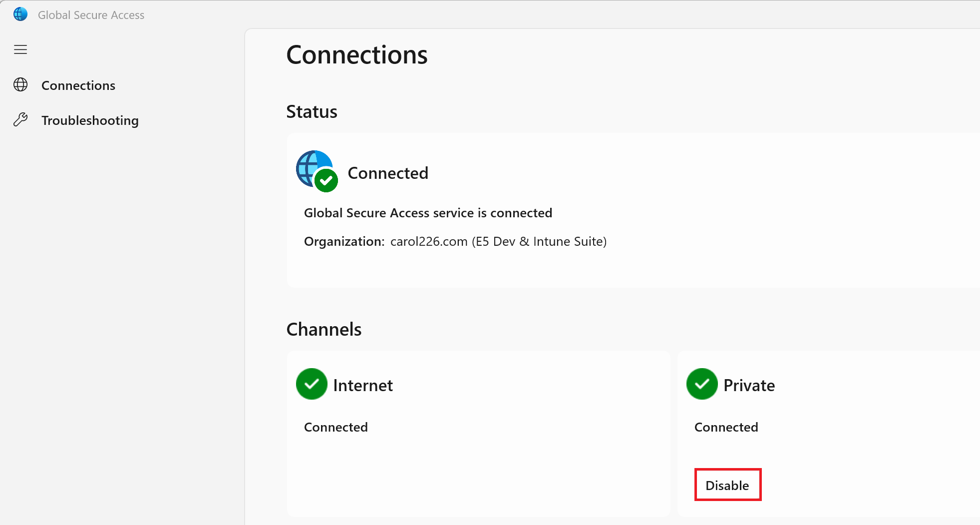
Task: Click the Troubleshooting wrench icon
Action: coord(20,120)
